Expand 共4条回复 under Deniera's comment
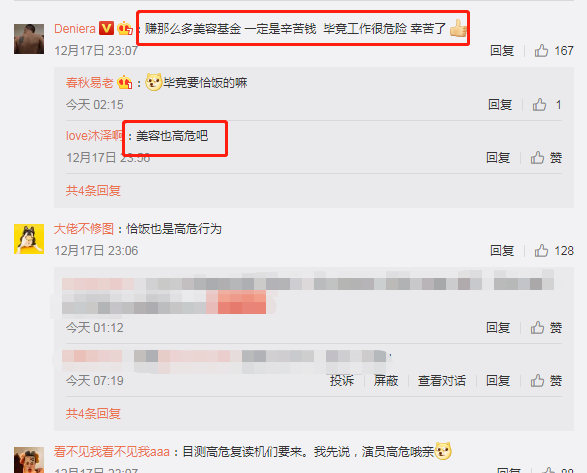 coord(93,191)
